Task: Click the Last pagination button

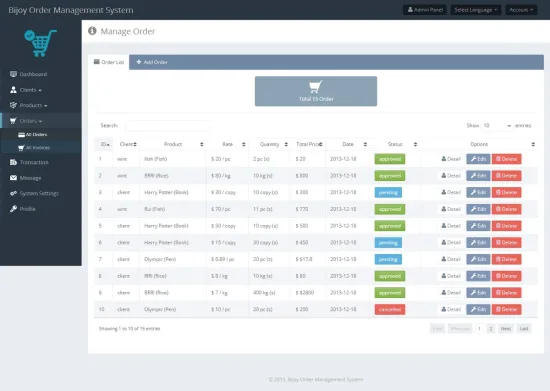Action: [524, 329]
